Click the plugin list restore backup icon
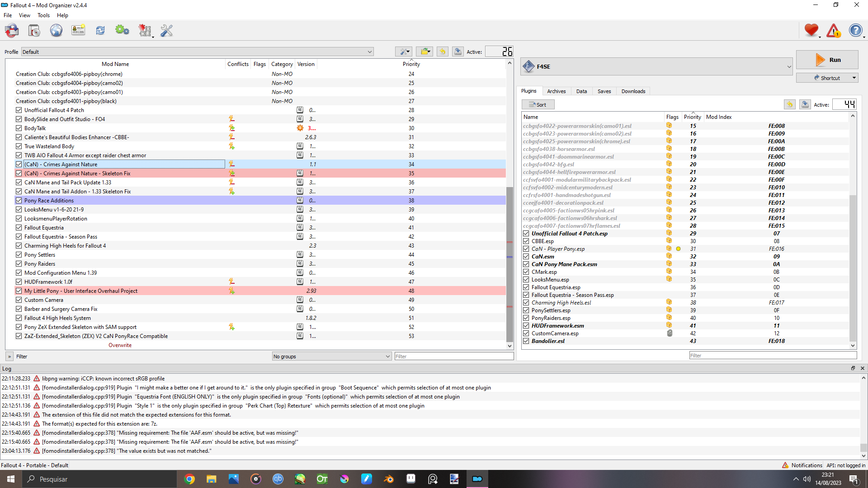868x488 pixels. [x=789, y=104]
